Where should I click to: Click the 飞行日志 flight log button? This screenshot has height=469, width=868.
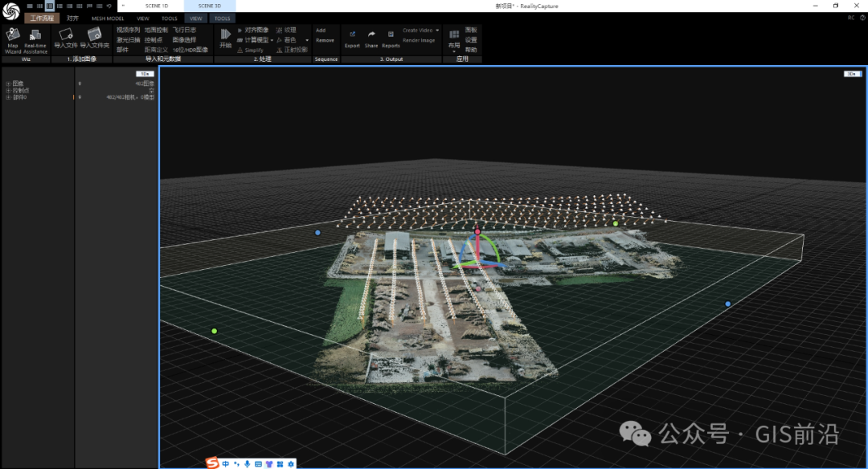click(x=184, y=31)
